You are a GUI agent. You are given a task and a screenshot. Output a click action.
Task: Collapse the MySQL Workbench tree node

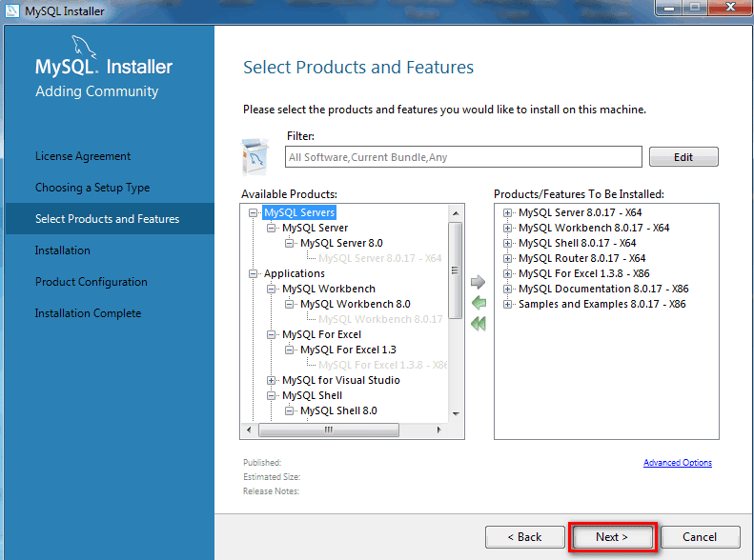(272, 289)
